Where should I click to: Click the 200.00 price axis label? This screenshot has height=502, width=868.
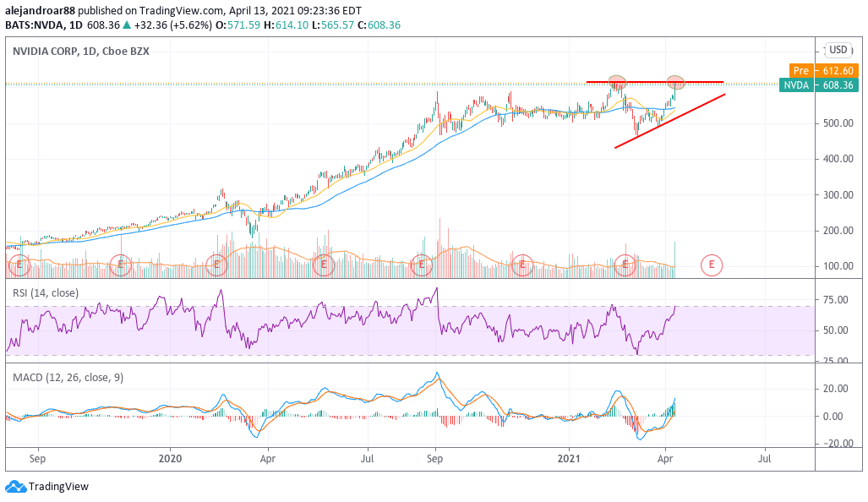click(838, 230)
